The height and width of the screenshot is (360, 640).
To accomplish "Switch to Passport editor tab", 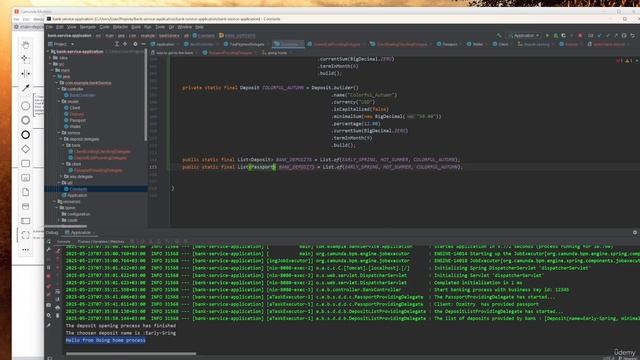I will (x=447, y=44).
